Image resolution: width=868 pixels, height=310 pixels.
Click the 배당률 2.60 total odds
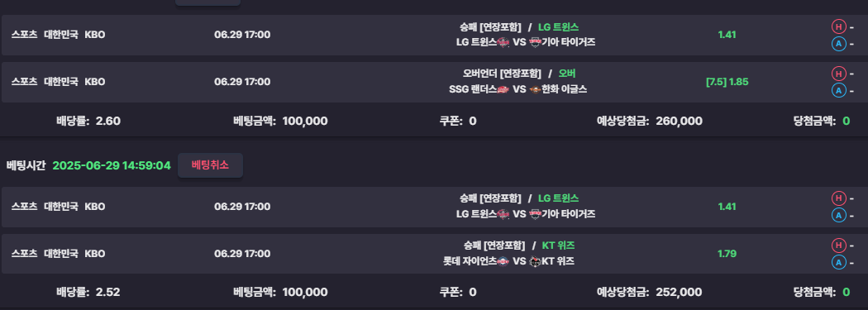click(88, 122)
